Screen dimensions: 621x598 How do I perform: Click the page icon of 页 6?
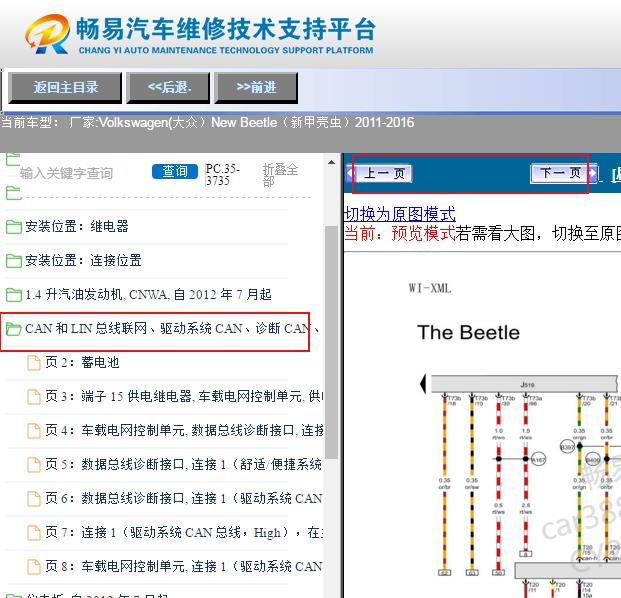pos(34,499)
